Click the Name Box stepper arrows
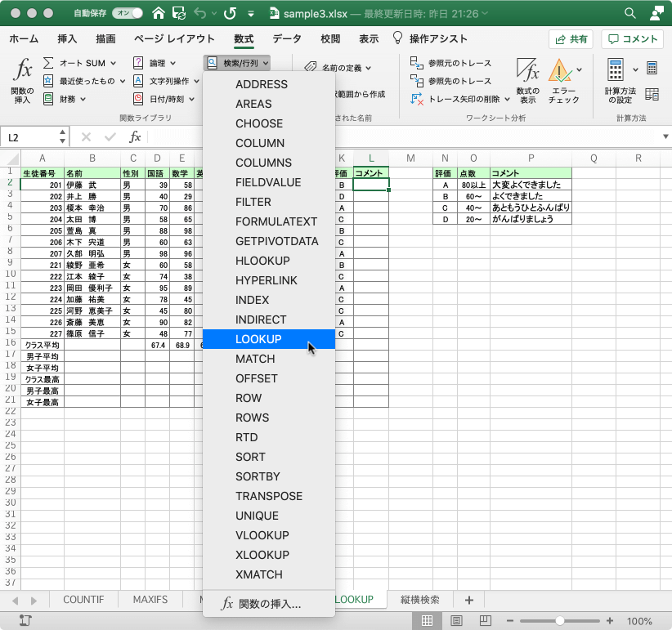This screenshot has height=630, width=672. click(63, 137)
